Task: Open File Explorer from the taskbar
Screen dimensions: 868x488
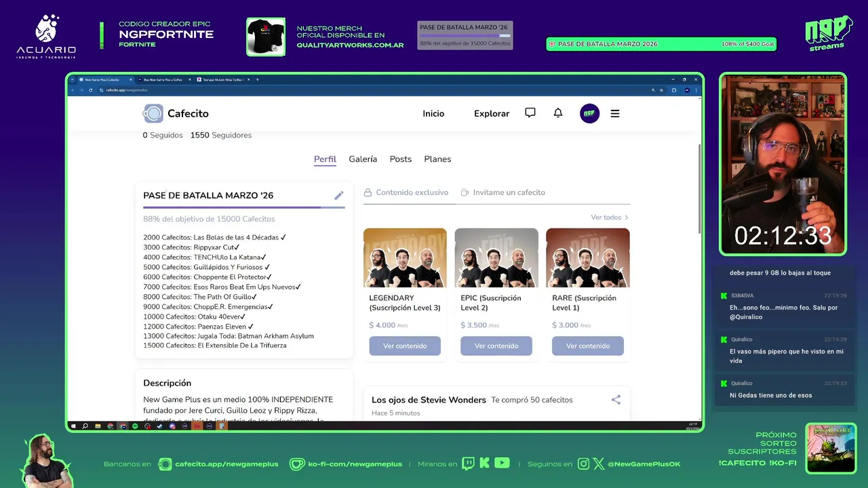Action: (x=98, y=426)
